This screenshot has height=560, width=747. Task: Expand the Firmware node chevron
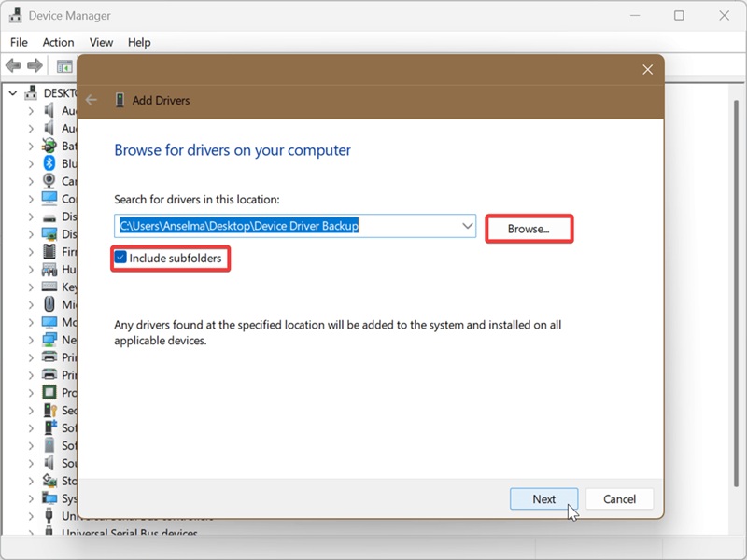pos(31,252)
